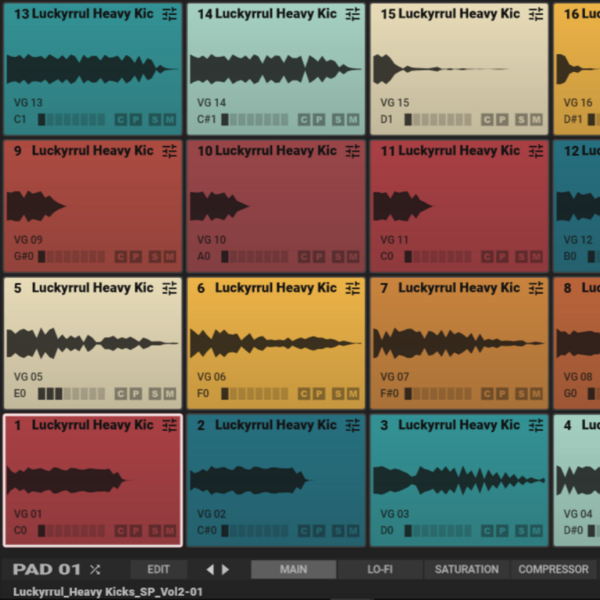Go to previous pad with left arrow
600x600 pixels.
[210, 569]
